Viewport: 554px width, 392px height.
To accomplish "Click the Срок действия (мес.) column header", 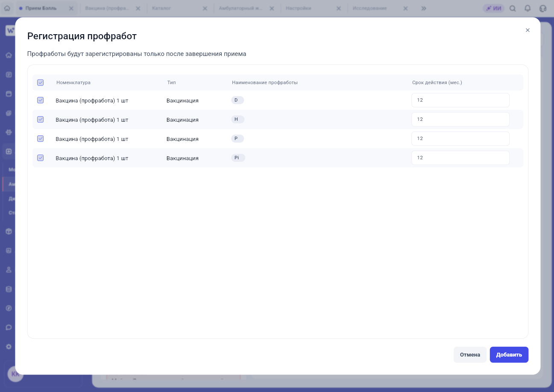I will coord(437,82).
